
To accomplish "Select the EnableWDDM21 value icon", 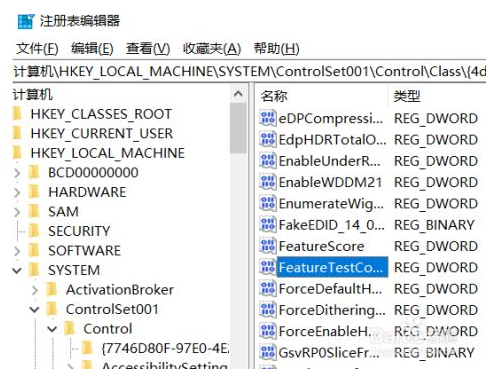I will click(268, 182).
